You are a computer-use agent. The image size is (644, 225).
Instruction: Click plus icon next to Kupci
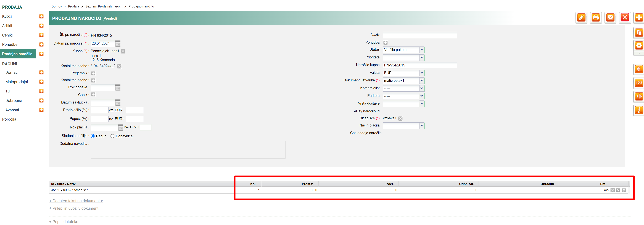pos(41,16)
